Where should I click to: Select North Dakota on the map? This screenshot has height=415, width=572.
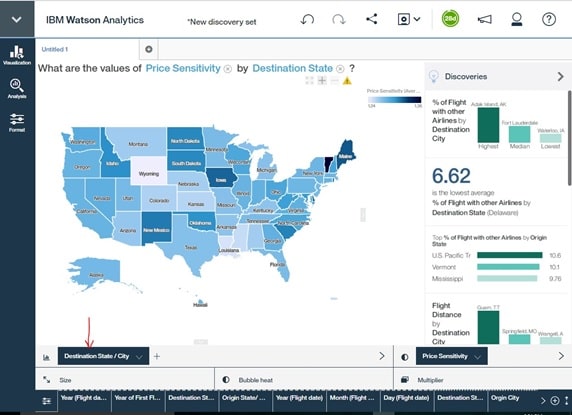(185, 138)
